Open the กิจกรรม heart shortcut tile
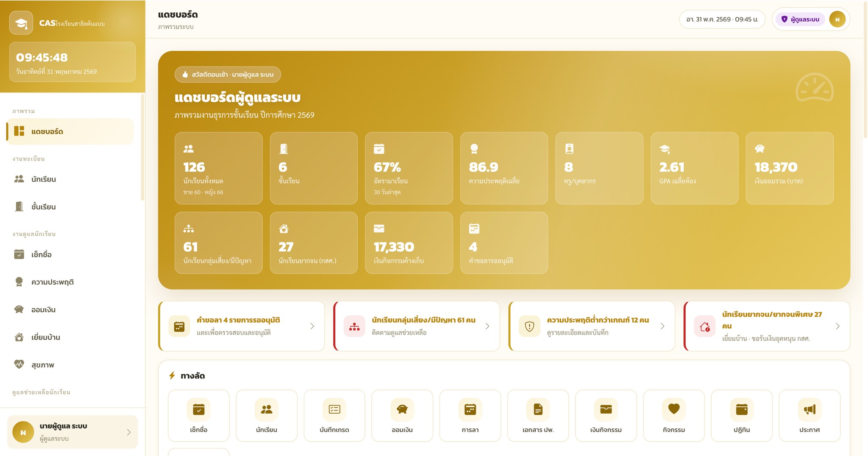Screen dimensions: 868x456 [x=674, y=416]
